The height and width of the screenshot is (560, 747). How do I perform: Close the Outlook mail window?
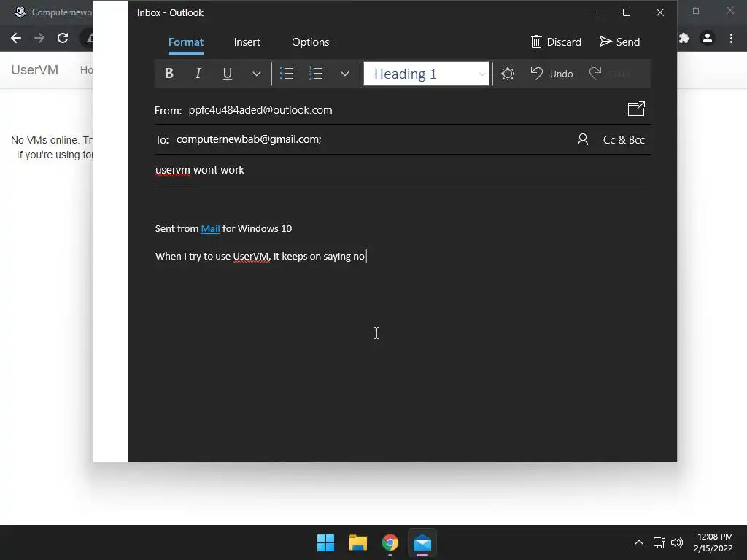(x=659, y=12)
